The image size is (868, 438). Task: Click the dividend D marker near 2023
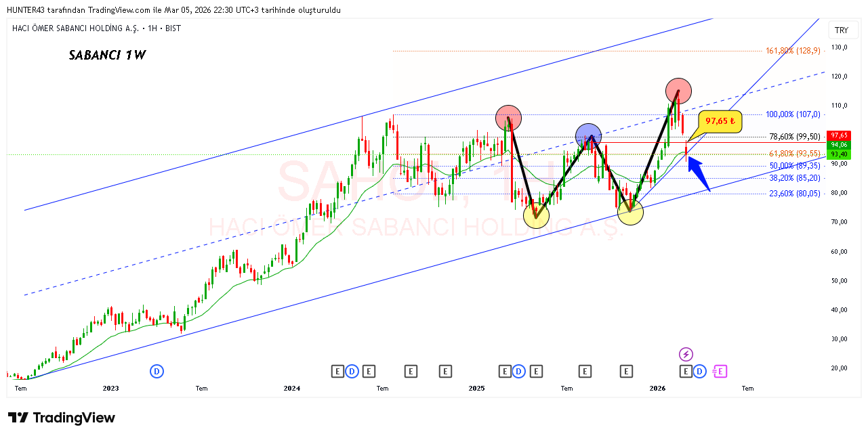click(157, 371)
